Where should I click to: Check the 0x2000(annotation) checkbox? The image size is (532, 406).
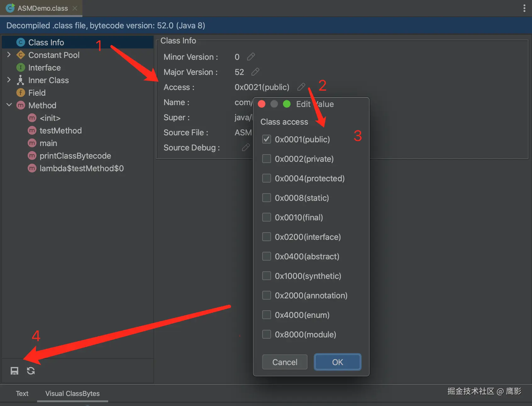(x=267, y=295)
